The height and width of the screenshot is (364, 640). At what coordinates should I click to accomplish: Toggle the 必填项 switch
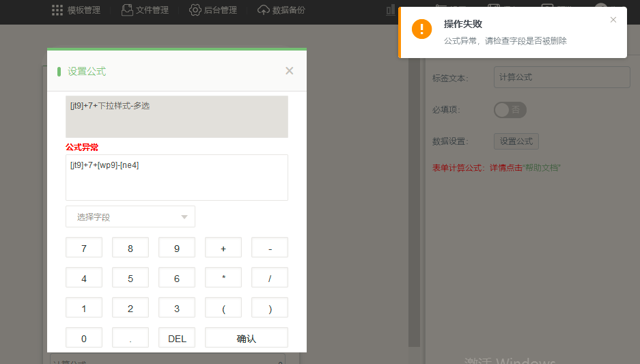510,109
